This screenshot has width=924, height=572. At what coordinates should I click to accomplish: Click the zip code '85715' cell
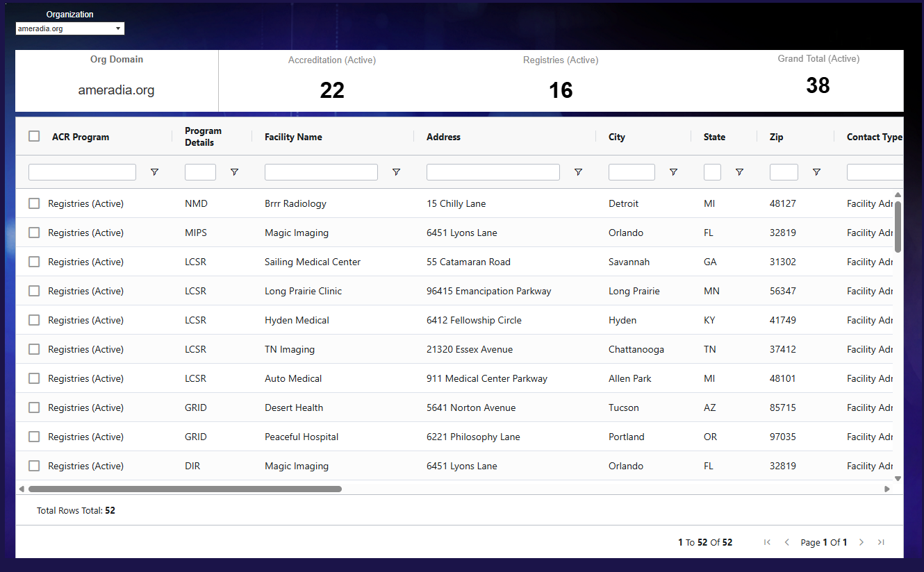tap(783, 407)
